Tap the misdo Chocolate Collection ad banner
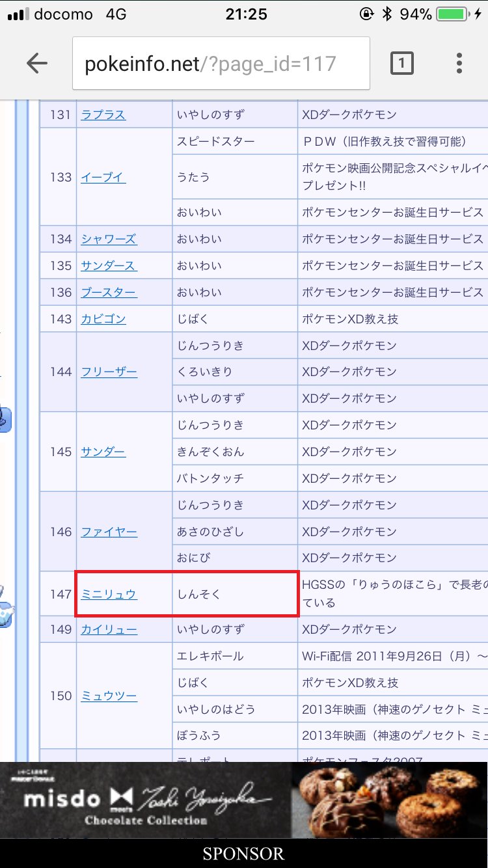Screen dimensions: 488x868 click(x=244, y=800)
